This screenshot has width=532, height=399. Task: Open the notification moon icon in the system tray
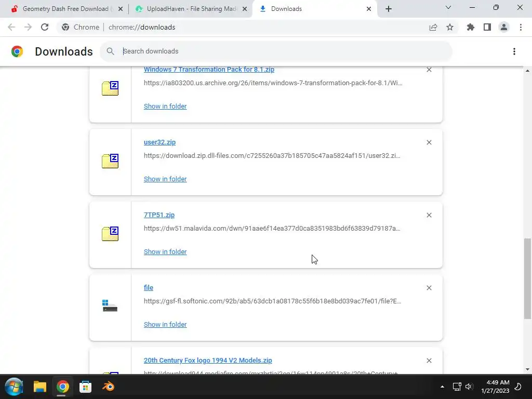(518, 387)
